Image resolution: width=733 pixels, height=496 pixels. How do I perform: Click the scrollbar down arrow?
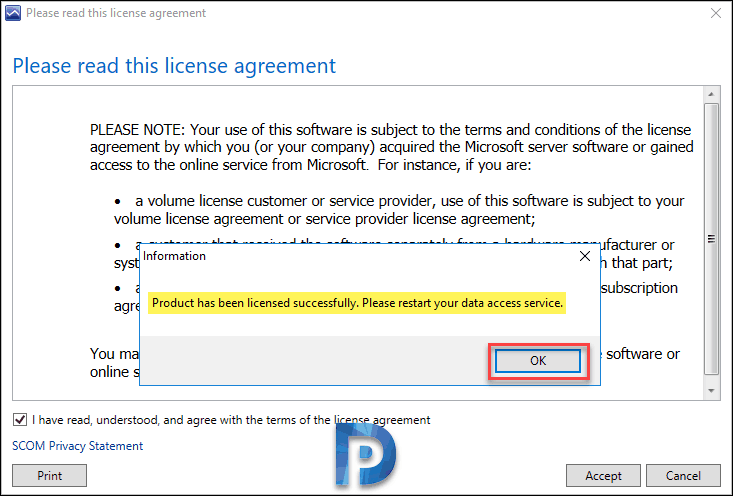(711, 391)
